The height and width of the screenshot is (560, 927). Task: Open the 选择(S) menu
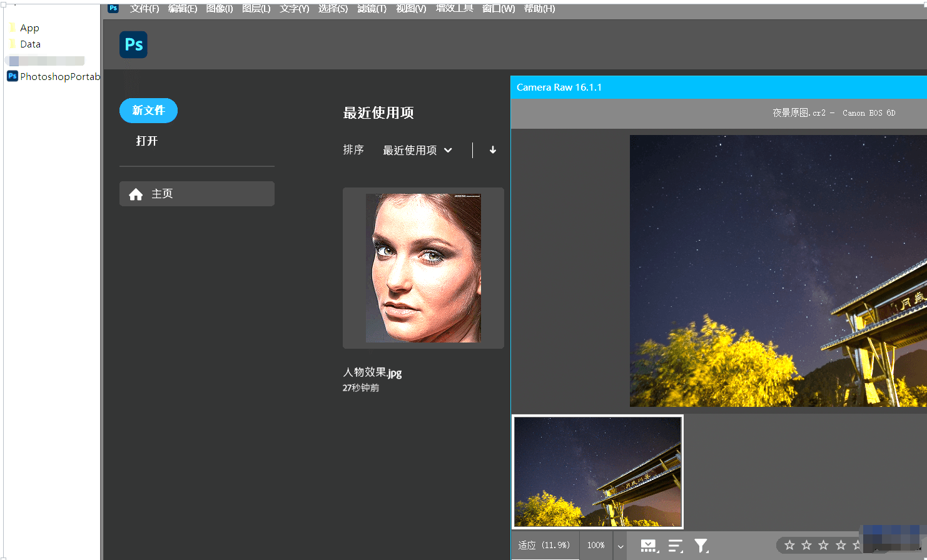tap(333, 9)
